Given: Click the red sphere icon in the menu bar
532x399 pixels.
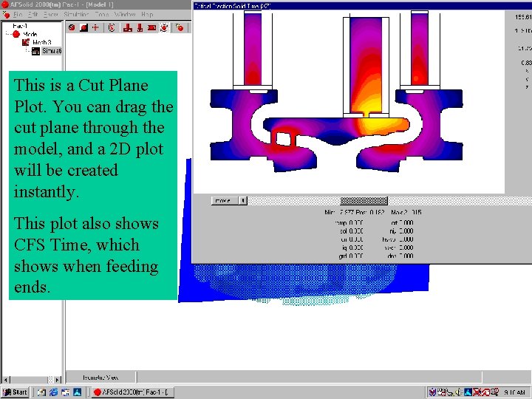Looking at the screenshot, I should 6,15.
